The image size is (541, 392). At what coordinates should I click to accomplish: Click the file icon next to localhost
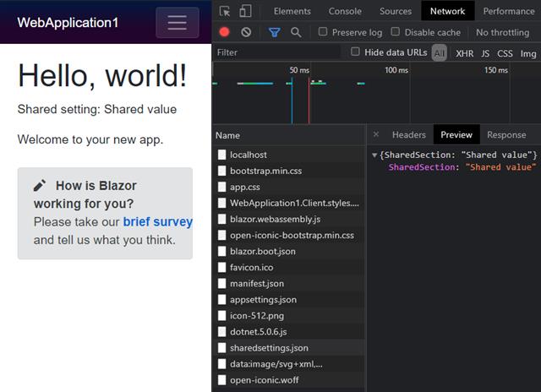[221, 155]
